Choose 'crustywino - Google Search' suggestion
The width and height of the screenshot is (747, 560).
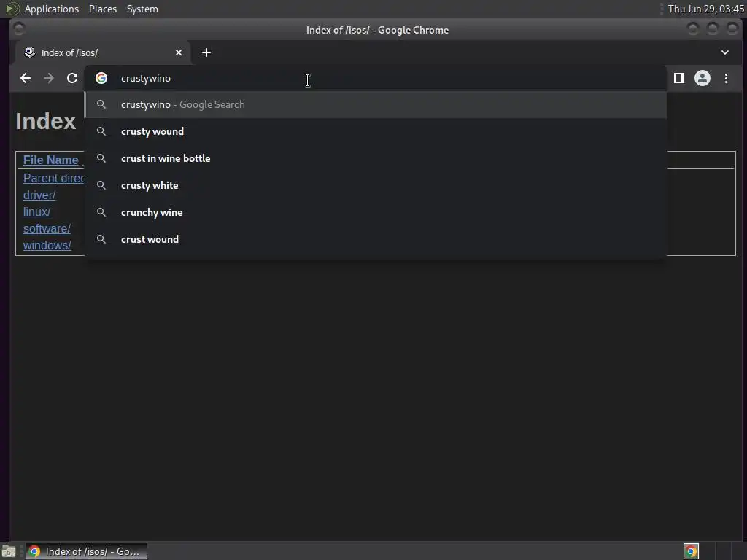coord(376,105)
